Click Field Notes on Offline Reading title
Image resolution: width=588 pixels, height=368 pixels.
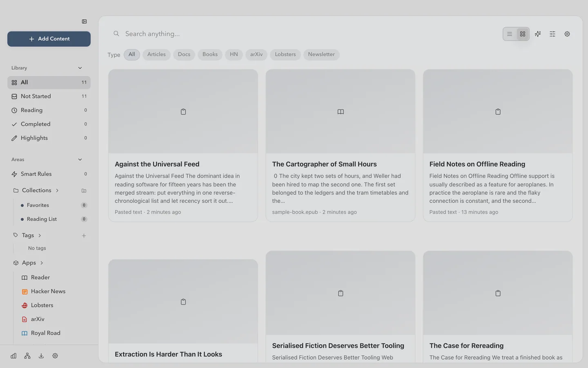(x=477, y=164)
